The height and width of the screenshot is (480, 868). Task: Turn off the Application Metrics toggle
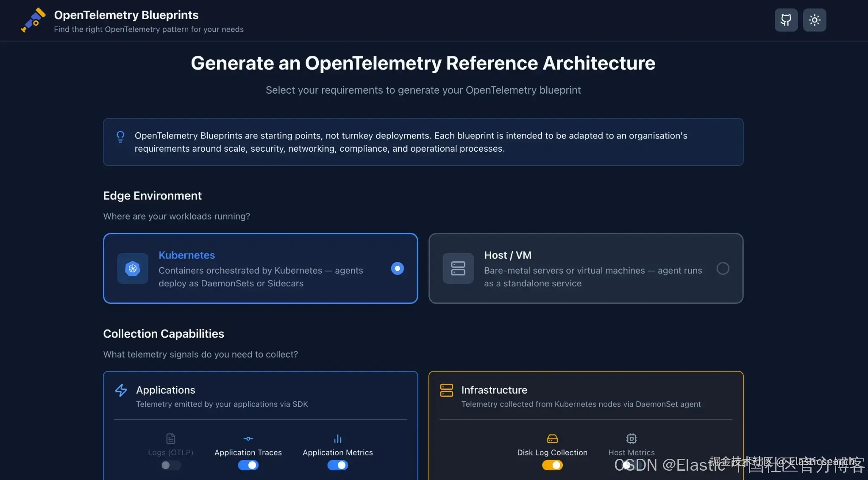point(337,465)
